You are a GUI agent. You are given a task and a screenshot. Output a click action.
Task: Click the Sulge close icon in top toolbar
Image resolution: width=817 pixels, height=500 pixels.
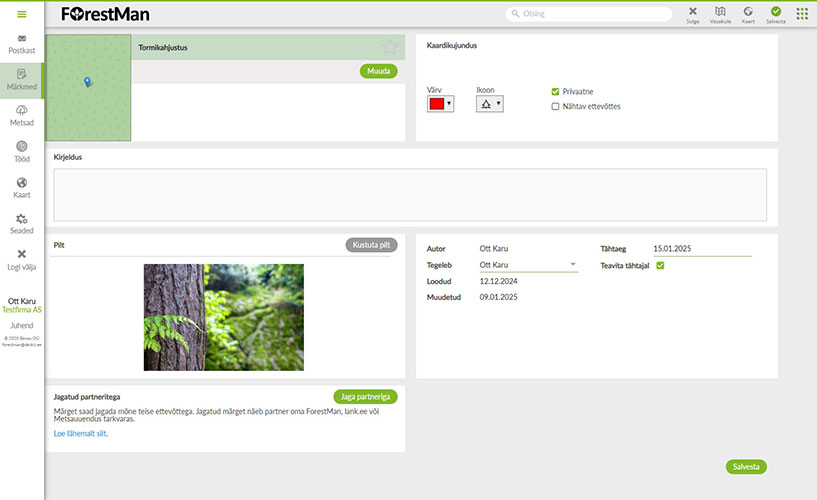pyautogui.click(x=692, y=12)
